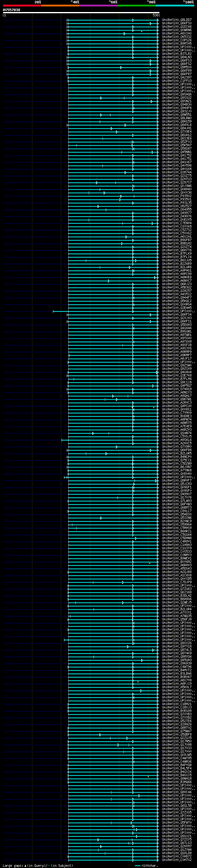Select hit label UniRef100_A7E4E9
197x868 pixels.
(177, 426)
